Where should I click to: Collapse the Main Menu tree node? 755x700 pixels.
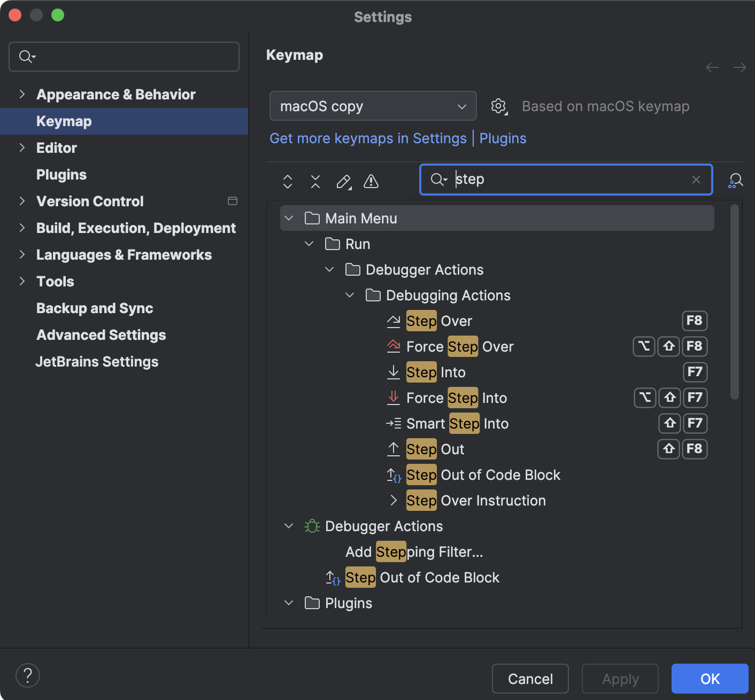[x=289, y=218]
